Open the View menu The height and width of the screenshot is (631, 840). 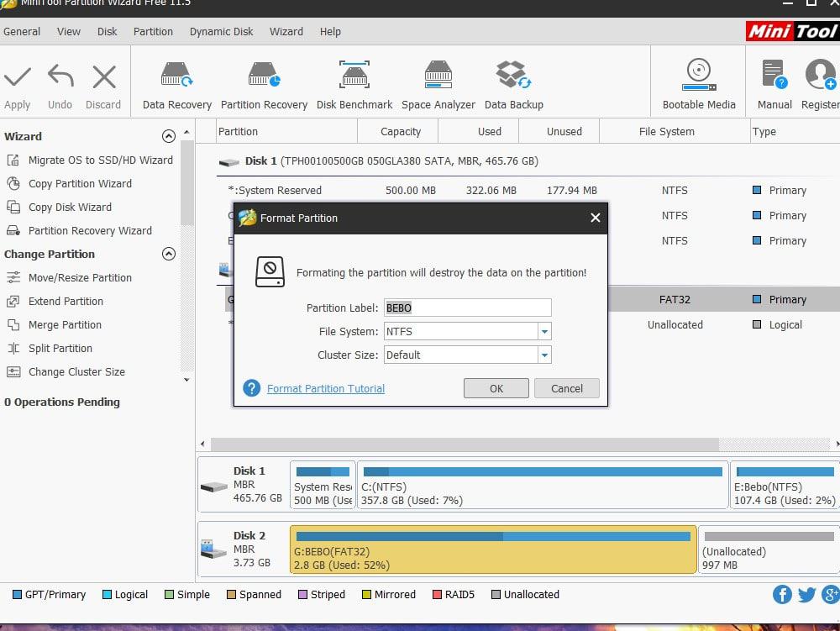pyautogui.click(x=69, y=32)
